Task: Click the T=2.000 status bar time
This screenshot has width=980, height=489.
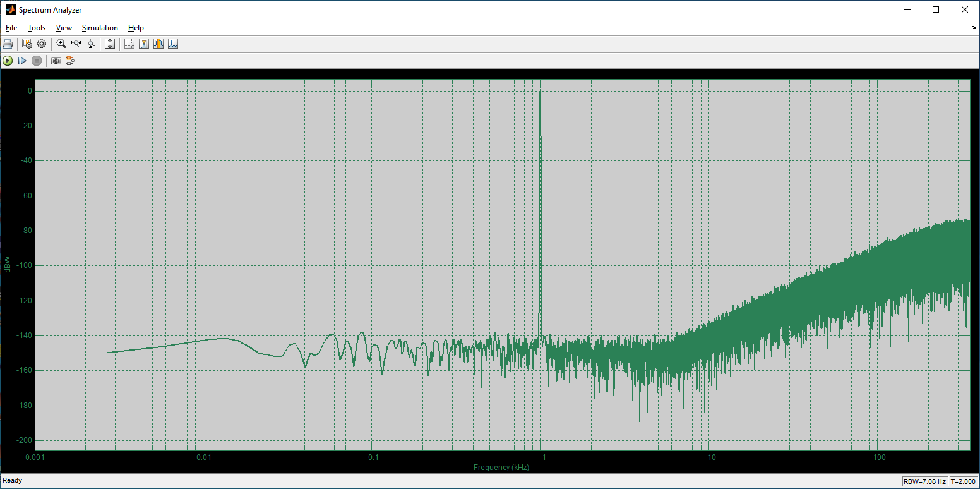Action: click(x=963, y=481)
